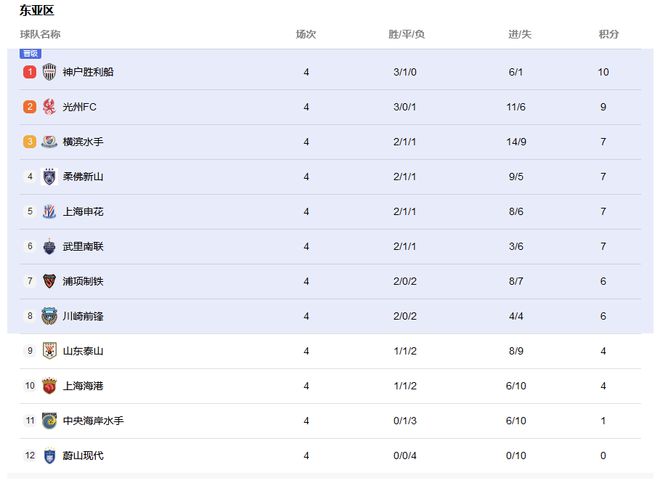Viewport: 660px width, 486px height.
Task: Click the 蔚山现代 team crest
Action: pos(50,456)
